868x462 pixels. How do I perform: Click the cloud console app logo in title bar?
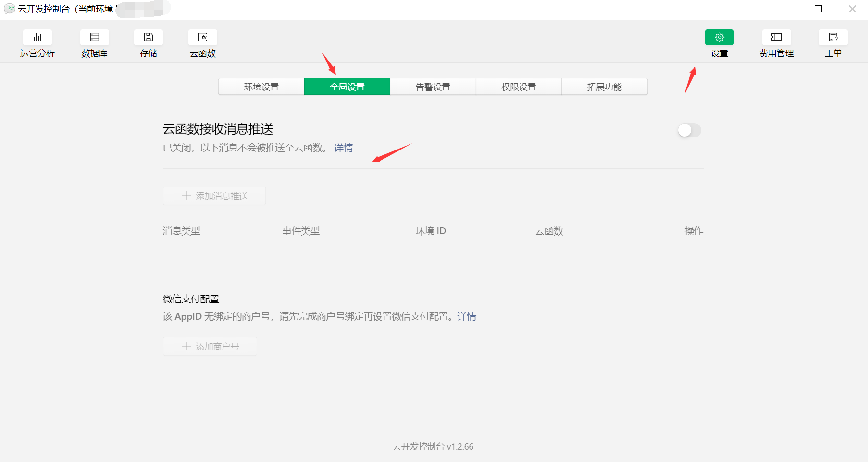click(10, 9)
